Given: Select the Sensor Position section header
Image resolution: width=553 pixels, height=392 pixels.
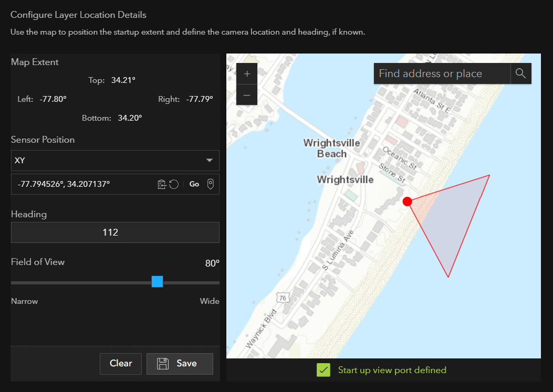Looking at the screenshot, I should [43, 140].
